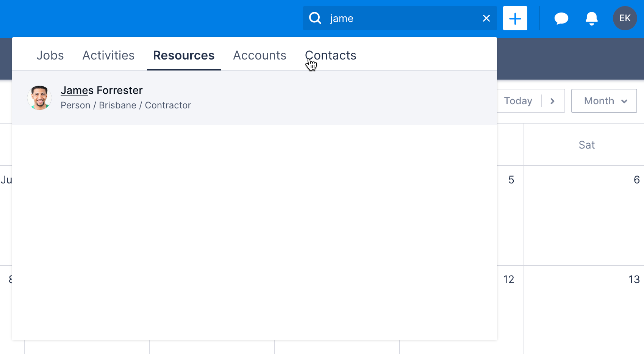Open the notifications bell icon
Image resolution: width=644 pixels, height=354 pixels.
591,18
